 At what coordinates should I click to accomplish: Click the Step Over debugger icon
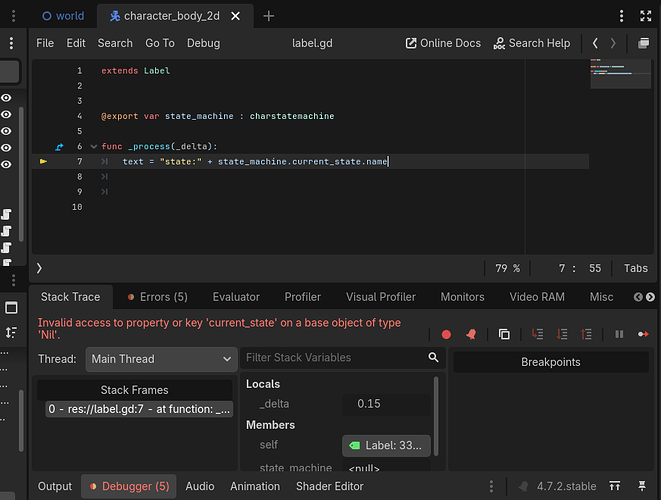(562, 334)
